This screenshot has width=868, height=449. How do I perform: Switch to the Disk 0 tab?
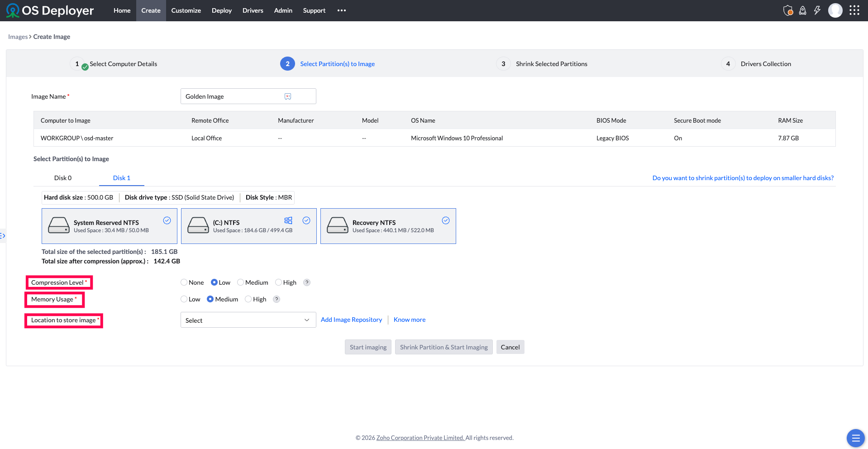63,178
